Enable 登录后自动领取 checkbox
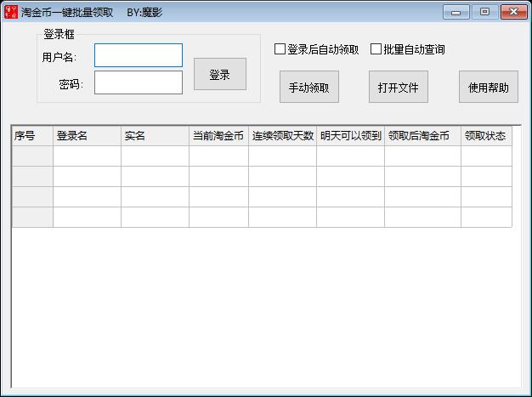Viewport: 532px width, 397px height. (x=280, y=49)
